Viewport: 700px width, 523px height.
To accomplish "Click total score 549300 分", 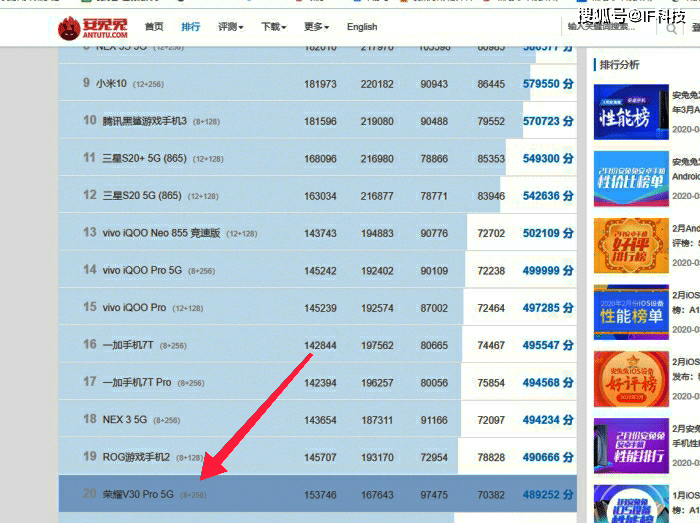I will [x=548, y=158].
